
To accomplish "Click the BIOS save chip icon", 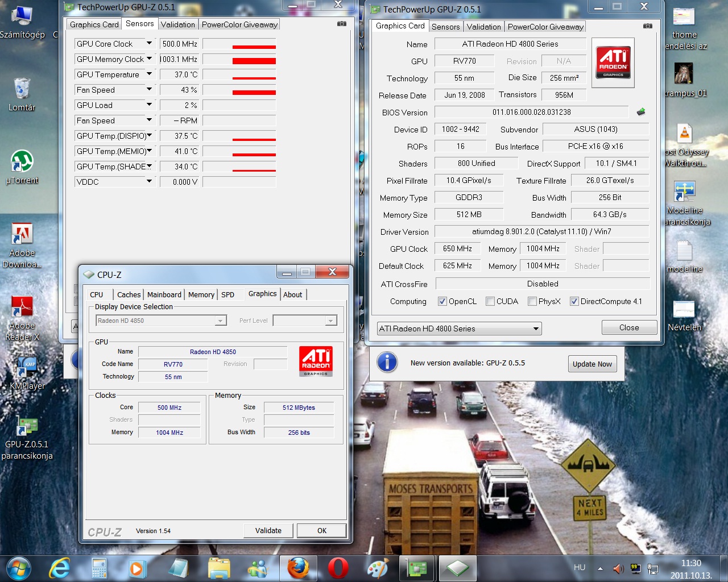I will tap(641, 112).
